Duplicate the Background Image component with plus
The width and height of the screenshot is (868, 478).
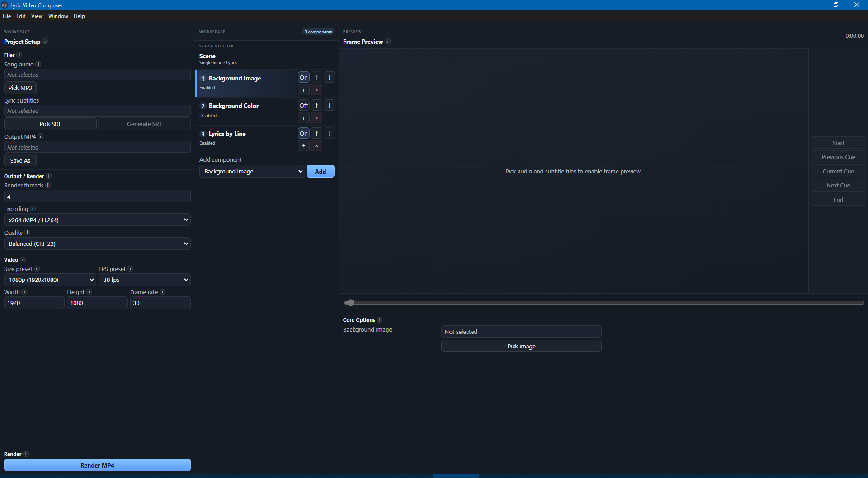(x=303, y=90)
